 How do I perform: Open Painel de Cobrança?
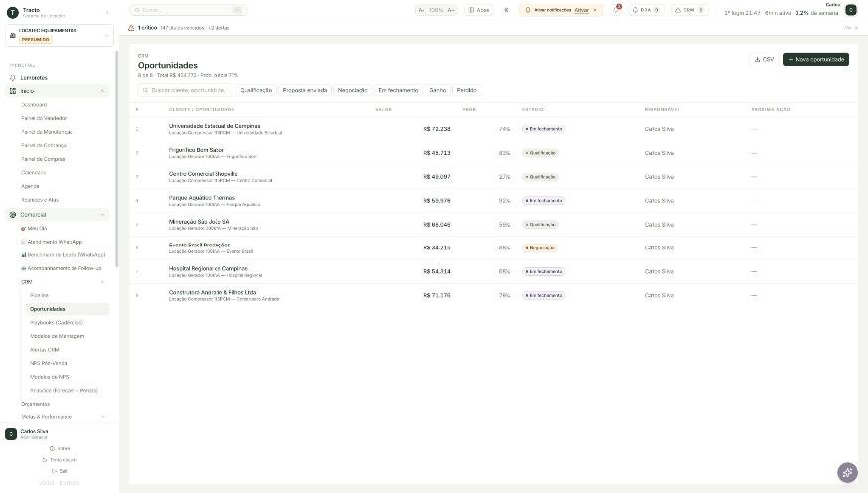[x=44, y=146]
